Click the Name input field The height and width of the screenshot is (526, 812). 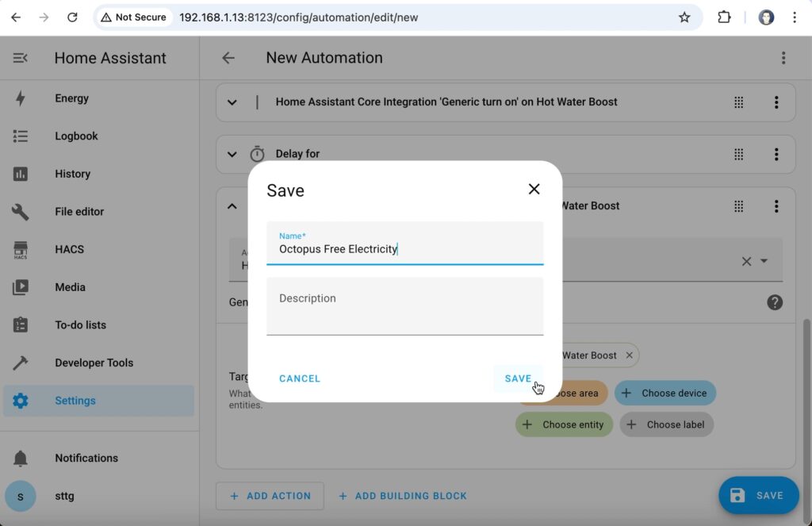[x=405, y=243]
